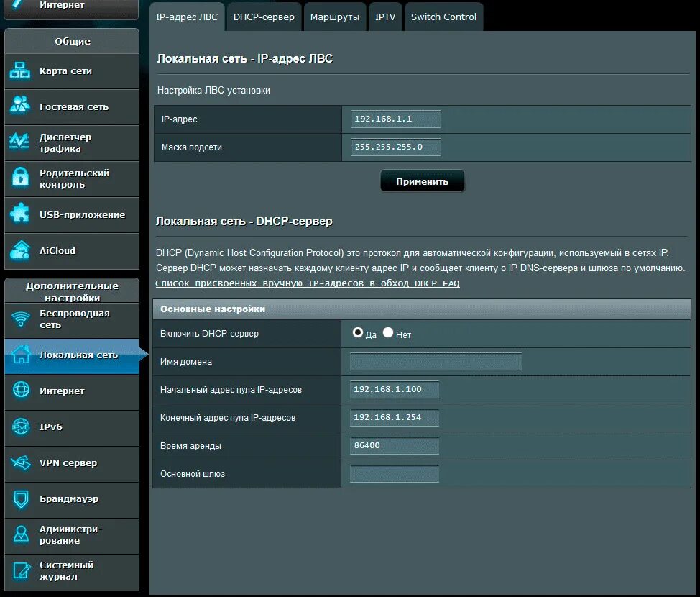The image size is (700, 597).
Task: Open the Карта сети menu label
Action: pyautogui.click(x=65, y=71)
